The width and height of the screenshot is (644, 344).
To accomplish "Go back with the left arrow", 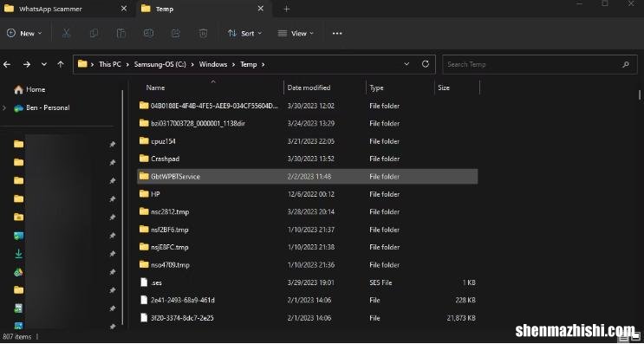I will [7, 64].
